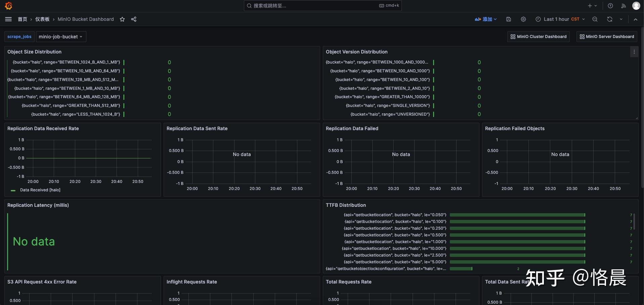Click the green legend color marker for Data Received
Screen dimensions: 644x305
pos(13,190)
